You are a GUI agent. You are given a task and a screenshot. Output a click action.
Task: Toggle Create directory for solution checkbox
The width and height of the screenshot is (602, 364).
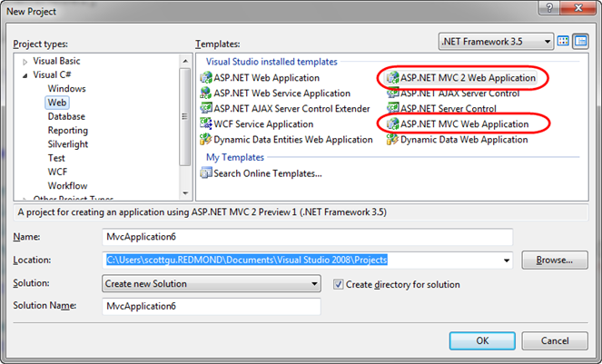[x=339, y=284]
